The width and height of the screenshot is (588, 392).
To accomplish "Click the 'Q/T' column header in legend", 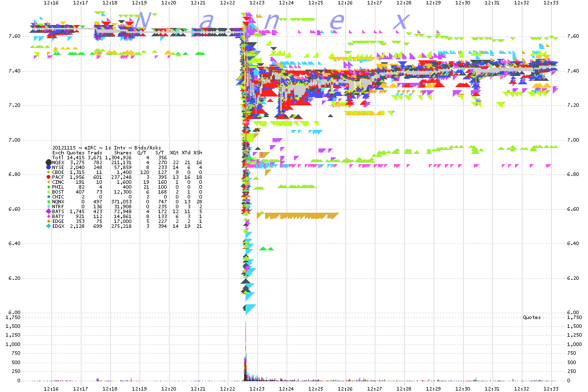I will tap(142, 152).
